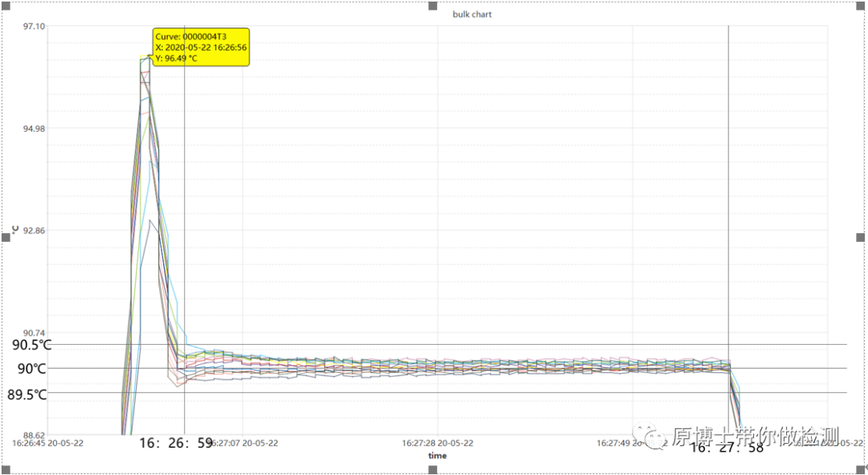The width and height of the screenshot is (868, 475).
Task: Click the 90℃ reference line label
Action: 32,369
